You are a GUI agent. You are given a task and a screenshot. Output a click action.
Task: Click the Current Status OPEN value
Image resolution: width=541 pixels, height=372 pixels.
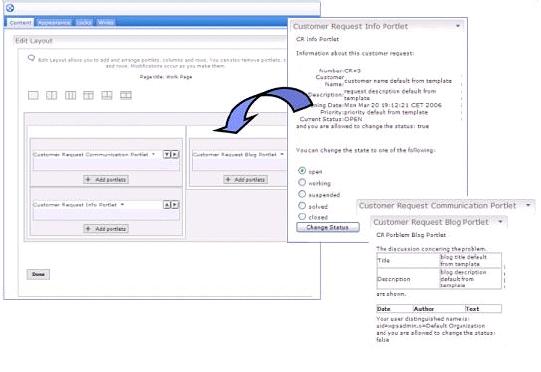353,119
